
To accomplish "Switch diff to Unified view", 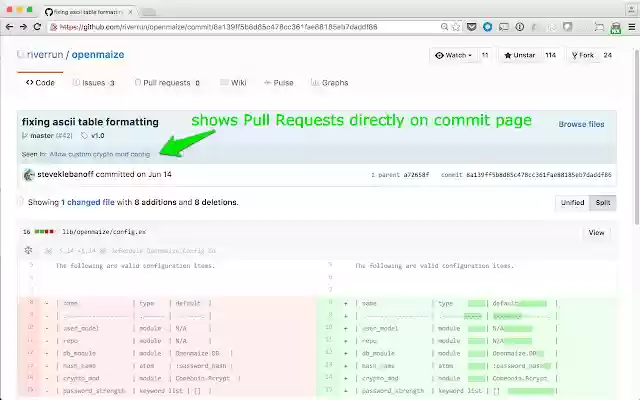I will tap(572, 202).
